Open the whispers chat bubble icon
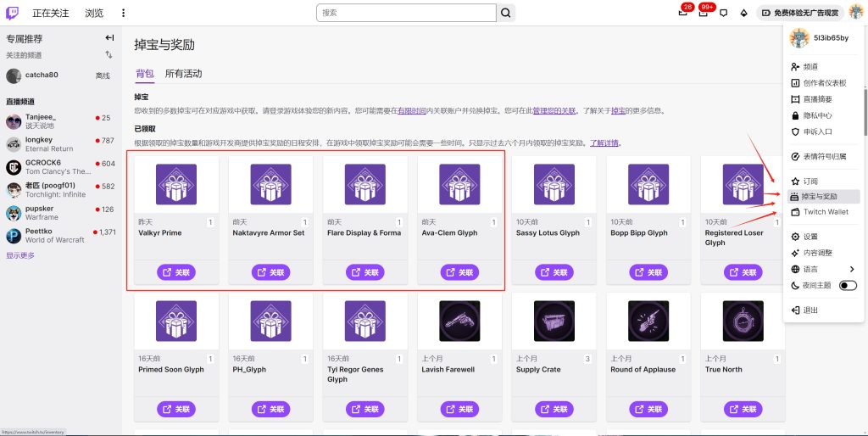Image resolution: width=868 pixels, height=436 pixels. point(723,13)
